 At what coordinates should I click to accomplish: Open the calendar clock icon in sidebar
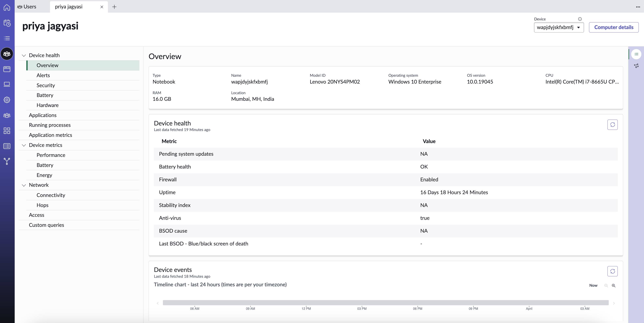click(7, 23)
